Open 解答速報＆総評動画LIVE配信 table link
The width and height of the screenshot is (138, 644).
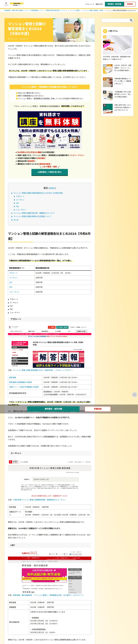(20, 382)
